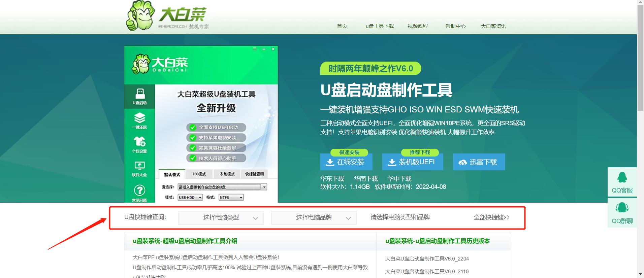Click the green check beside 支持苹果电脑安装
This screenshot has height=278, width=644.
point(193,138)
